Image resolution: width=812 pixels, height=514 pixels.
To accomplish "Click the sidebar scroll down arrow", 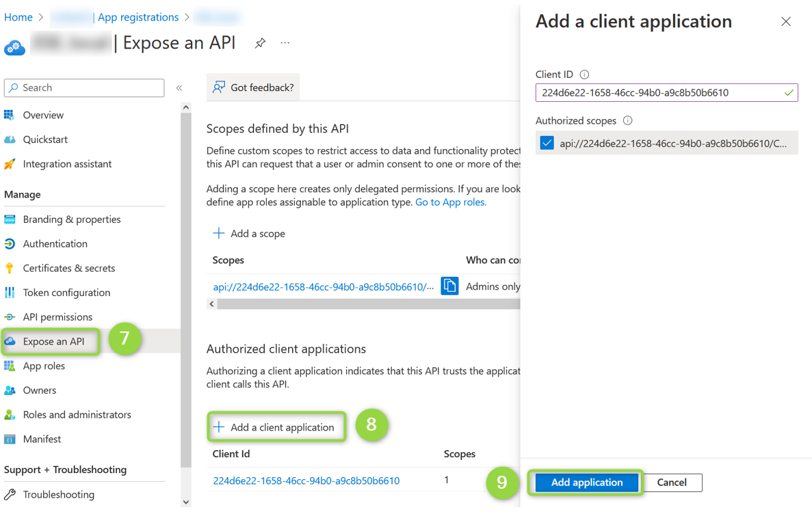I will click(186, 502).
